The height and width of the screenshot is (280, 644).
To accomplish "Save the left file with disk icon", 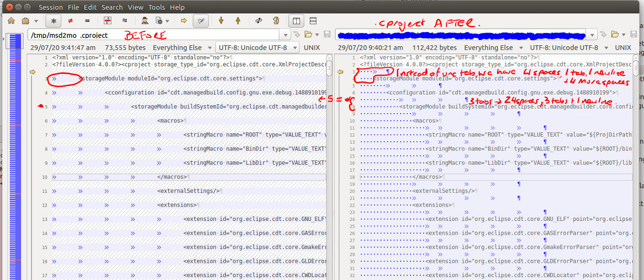I will click(x=327, y=34).
